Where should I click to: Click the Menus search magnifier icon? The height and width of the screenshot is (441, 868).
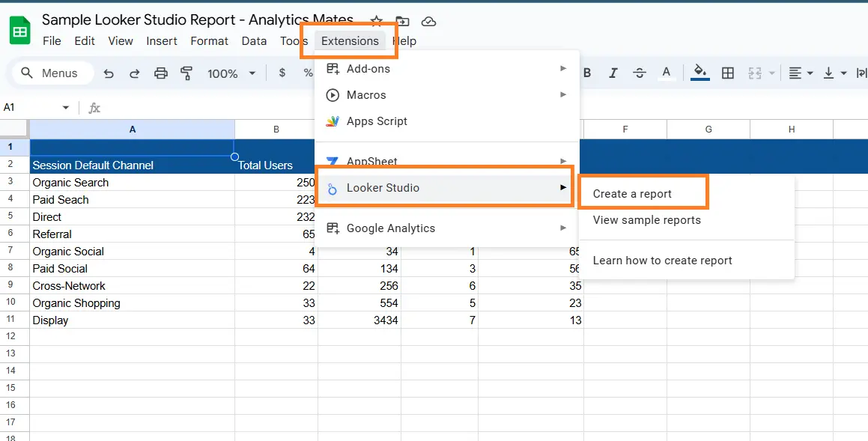click(26, 73)
